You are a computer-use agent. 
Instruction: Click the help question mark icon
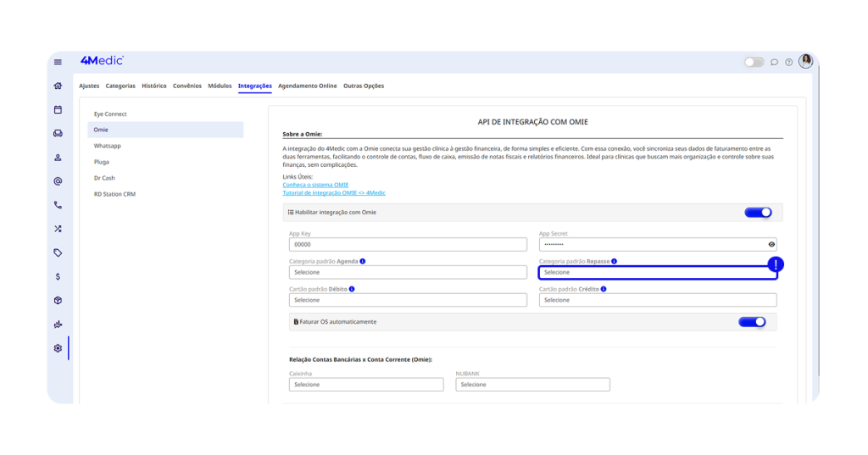click(x=788, y=62)
